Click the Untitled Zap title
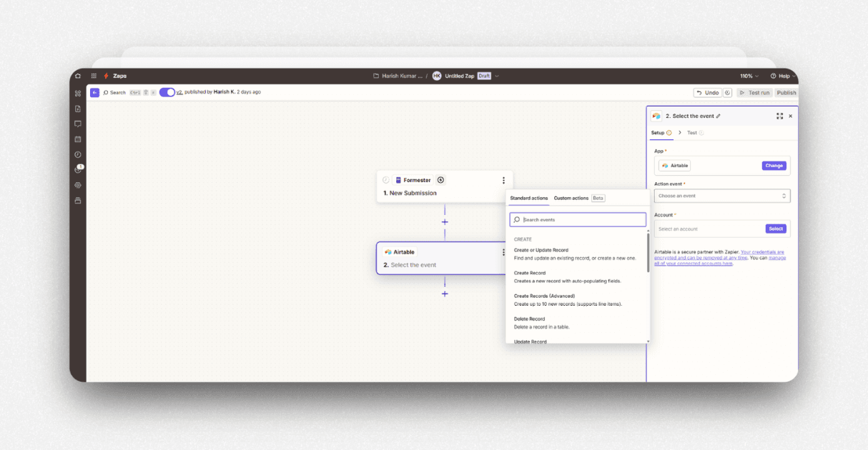The height and width of the screenshot is (450, 868). (x=460, y=76)
